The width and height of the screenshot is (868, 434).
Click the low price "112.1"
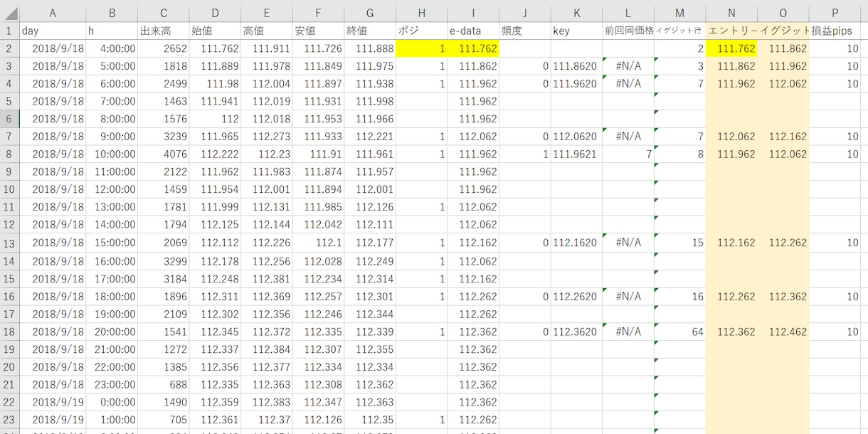(318, 243)
